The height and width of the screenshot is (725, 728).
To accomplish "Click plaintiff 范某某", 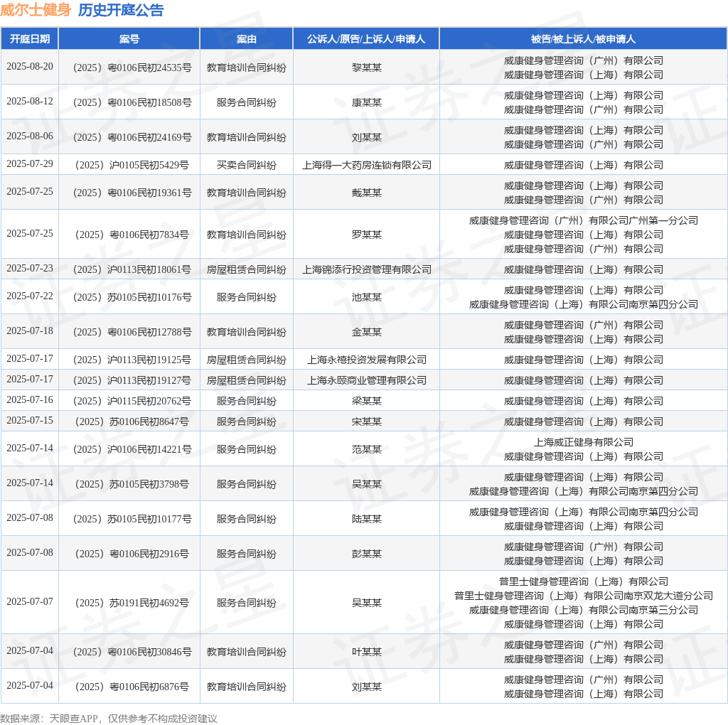I will pyautogui.click(x=367, y=450).
